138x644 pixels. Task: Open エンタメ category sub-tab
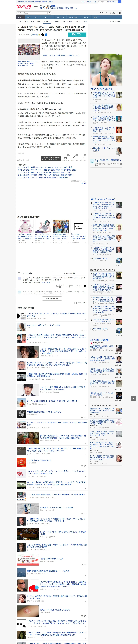point(47,22)
